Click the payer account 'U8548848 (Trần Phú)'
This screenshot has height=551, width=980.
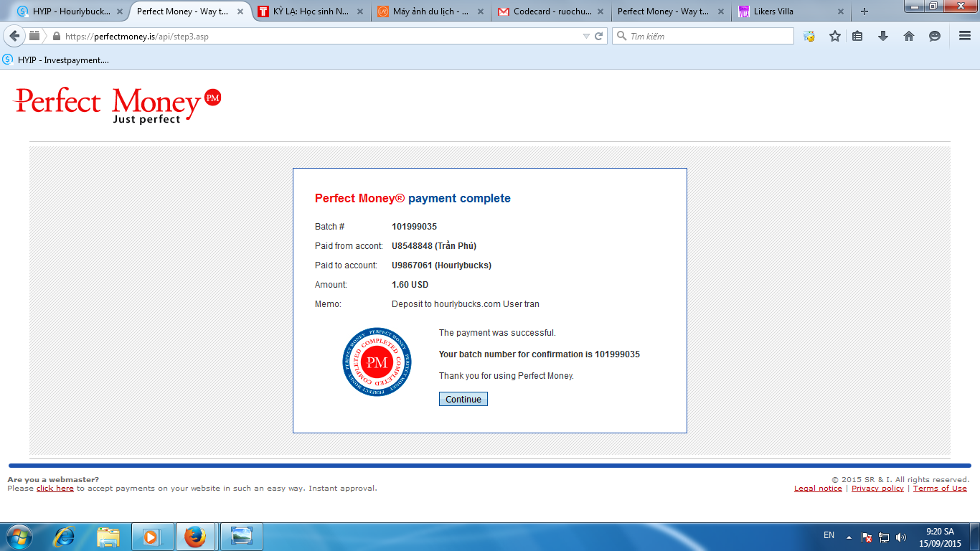(x=434, y=246)
